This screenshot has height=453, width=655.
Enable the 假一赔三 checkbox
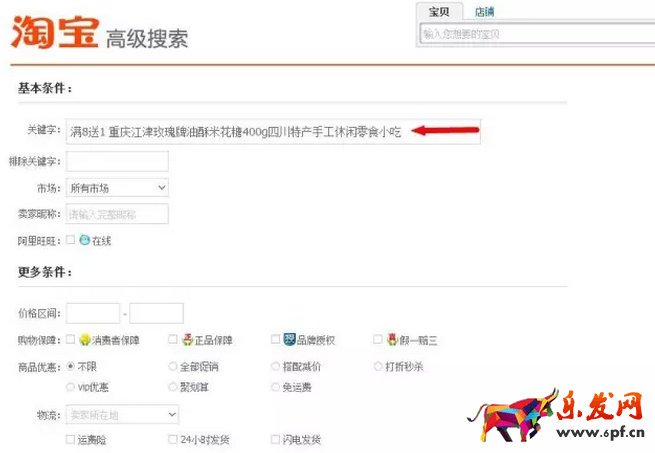(378, 339)
